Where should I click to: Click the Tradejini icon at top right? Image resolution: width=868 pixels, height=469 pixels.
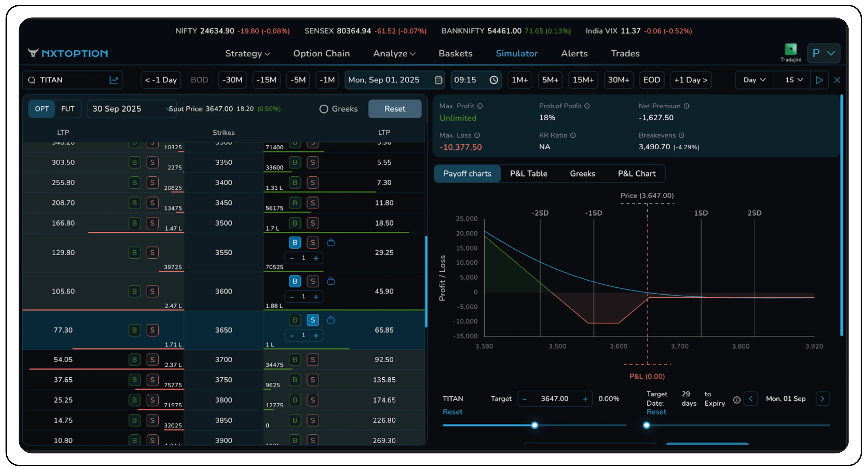point(790,51)
